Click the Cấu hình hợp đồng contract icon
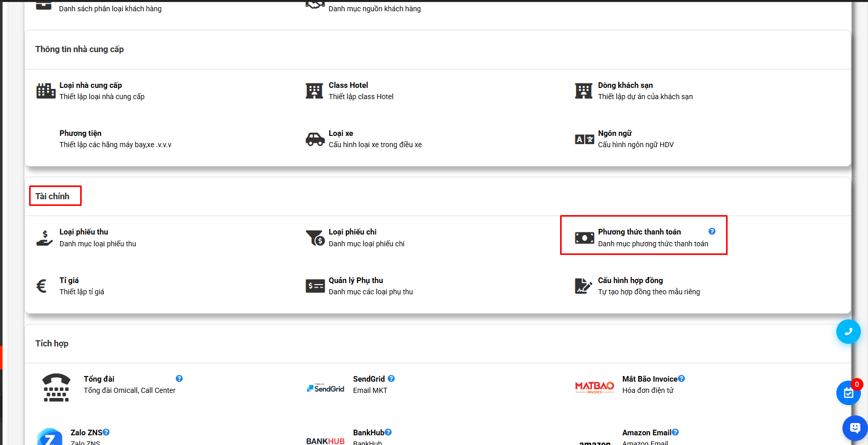This screenshot has height=445, width=868. point(583,286)
